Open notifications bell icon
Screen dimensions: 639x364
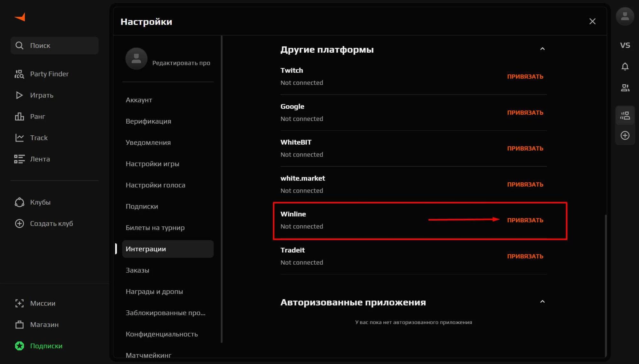click(x=625, y=66)
